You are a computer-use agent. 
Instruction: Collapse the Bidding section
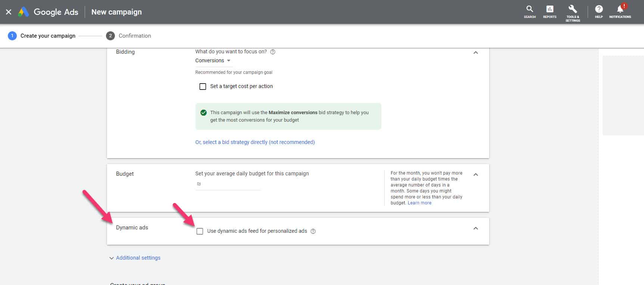coord(475,53)
